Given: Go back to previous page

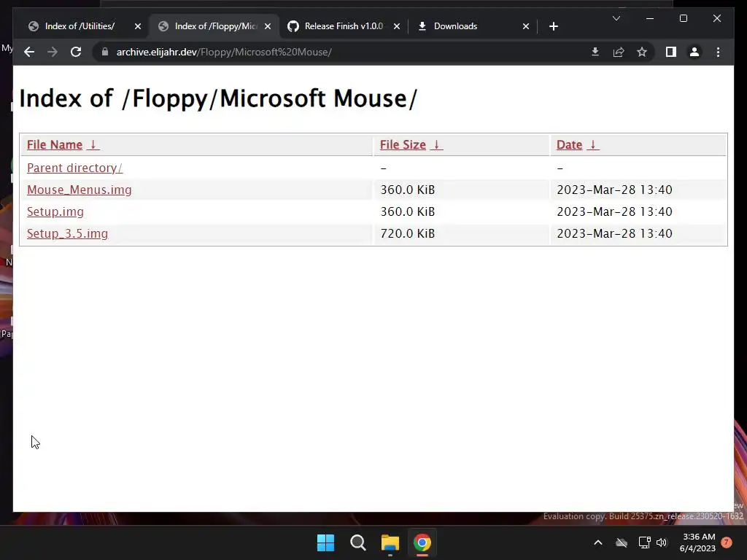Looking at the screenshot, I should (x=29, y=52).
